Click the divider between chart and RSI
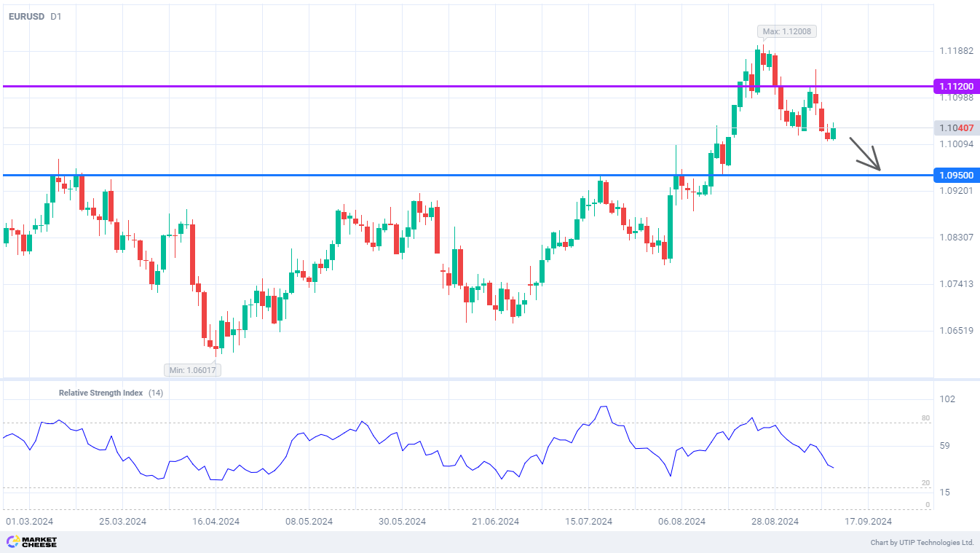980x553 pixels. point(466,379)
